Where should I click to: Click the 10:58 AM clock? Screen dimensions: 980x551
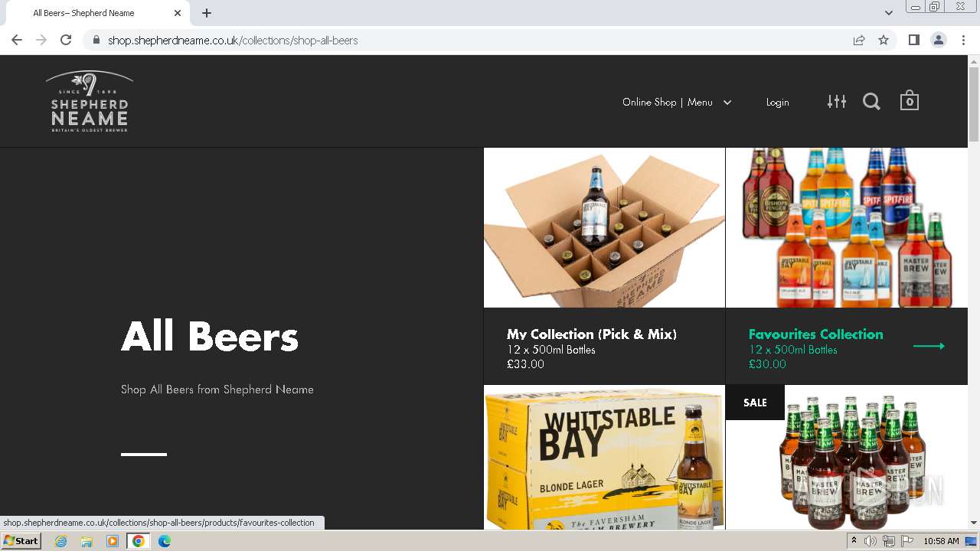click(941, 541)
